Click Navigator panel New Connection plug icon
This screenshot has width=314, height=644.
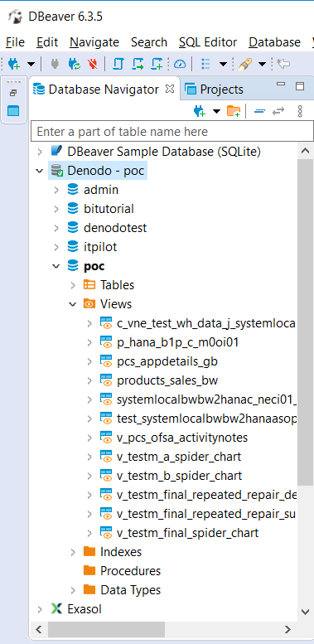(200, 111)
